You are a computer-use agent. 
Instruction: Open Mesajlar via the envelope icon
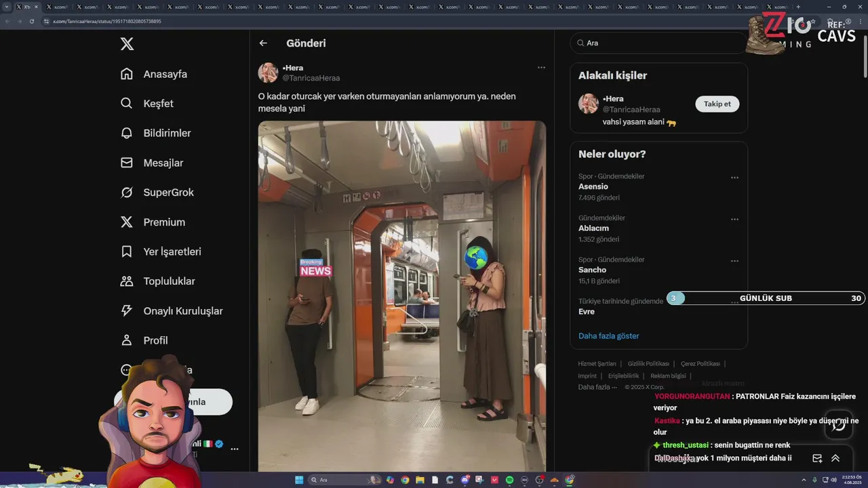126,163
